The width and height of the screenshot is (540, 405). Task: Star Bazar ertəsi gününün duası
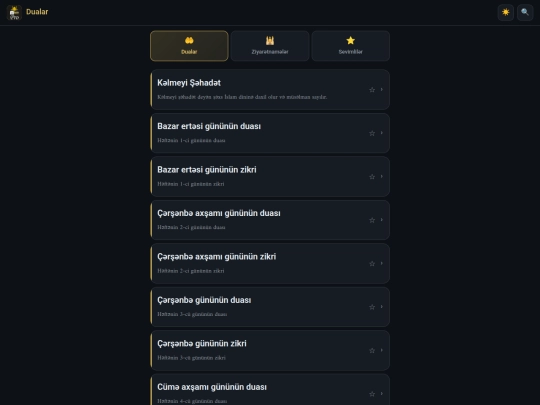pos(372,133)
